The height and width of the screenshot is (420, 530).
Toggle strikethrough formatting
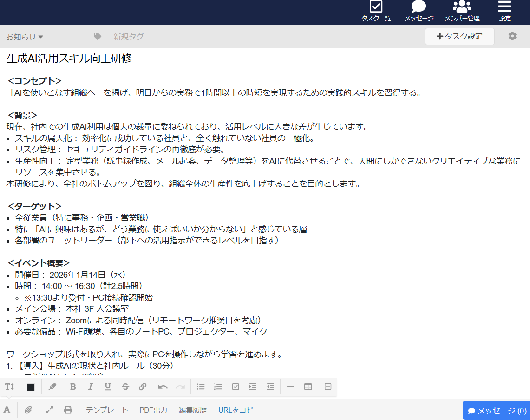point(125,387)
